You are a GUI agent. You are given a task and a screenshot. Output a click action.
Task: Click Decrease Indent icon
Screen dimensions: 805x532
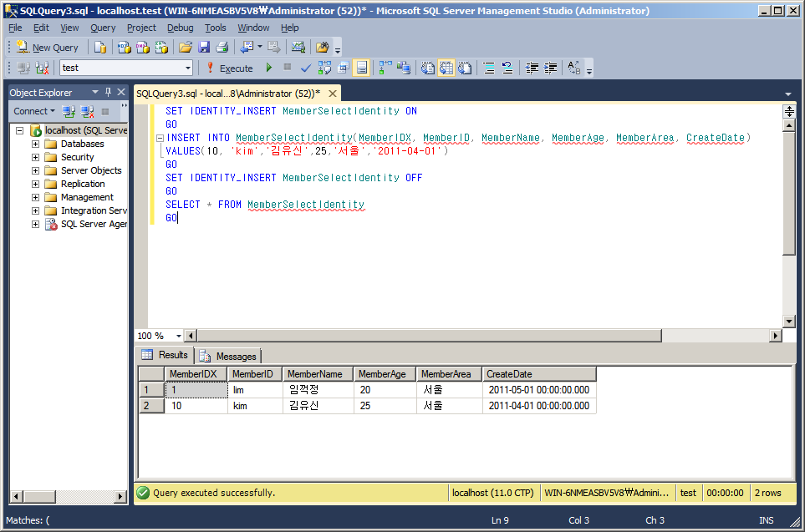click(532, 68)
